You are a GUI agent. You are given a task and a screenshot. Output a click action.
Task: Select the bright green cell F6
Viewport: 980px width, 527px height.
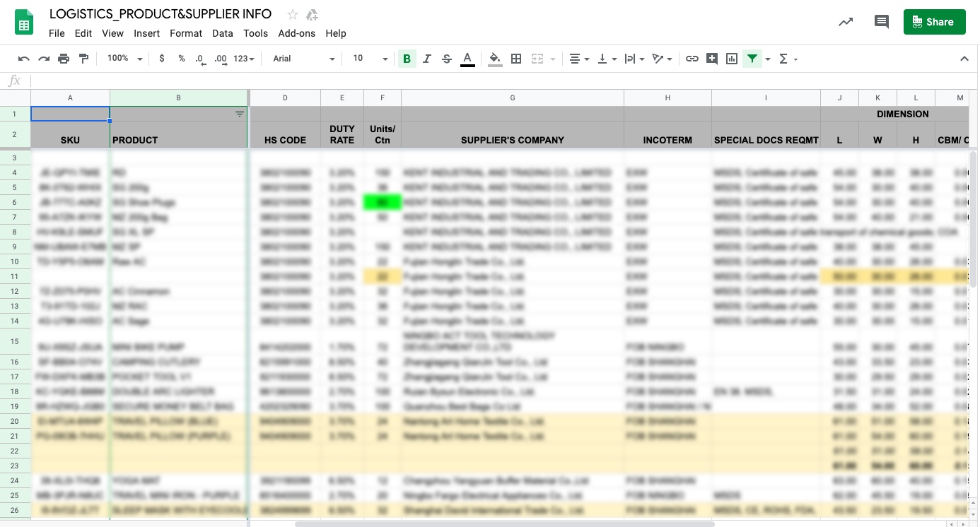click(383, 202)
